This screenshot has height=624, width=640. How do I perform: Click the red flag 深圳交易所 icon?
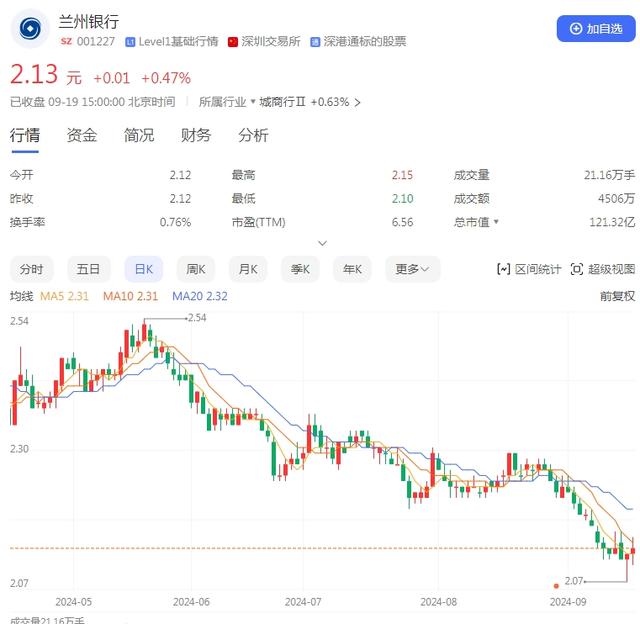[233, 42]
